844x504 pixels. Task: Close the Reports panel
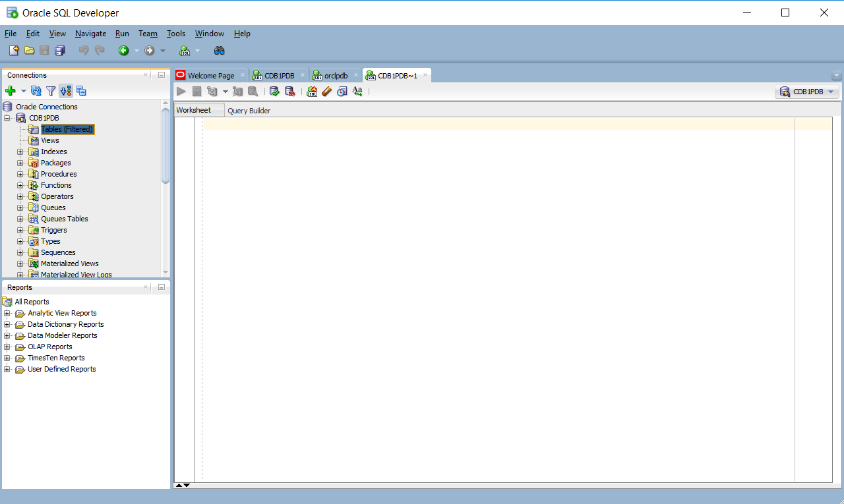point(146,287)
